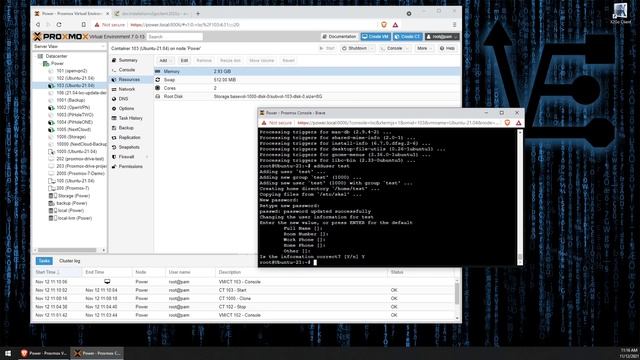Open the root@pam user menu

click(x=442, y=37)
